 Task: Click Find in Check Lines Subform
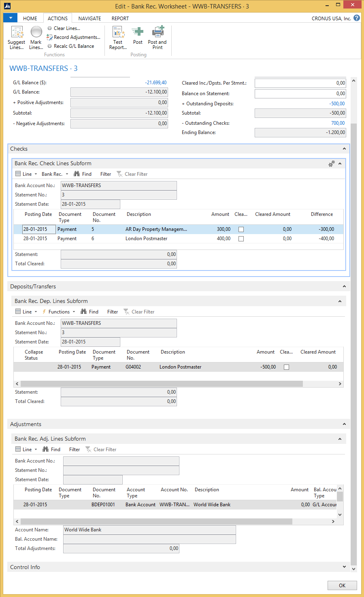click(83, 174)
